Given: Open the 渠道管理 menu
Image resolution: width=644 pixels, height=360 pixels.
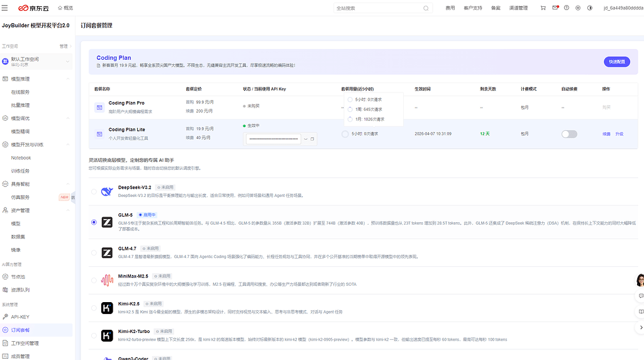Looking at the screenshot, I should 518,8.
